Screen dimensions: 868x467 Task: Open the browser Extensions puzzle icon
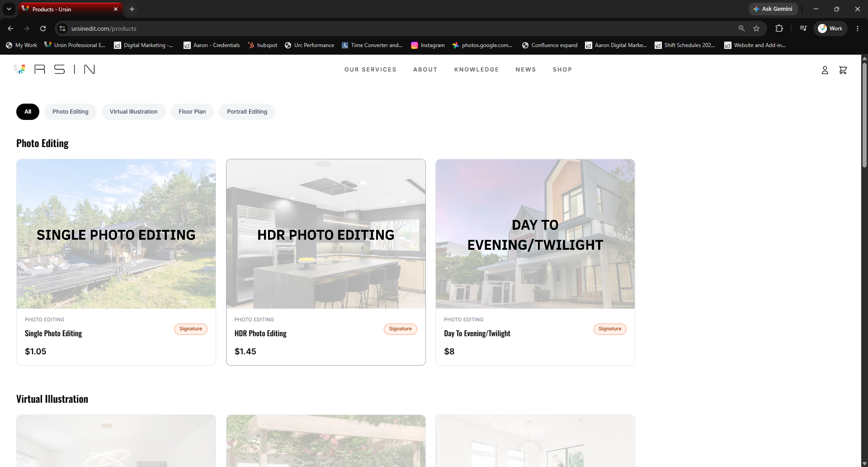(x=779, y=29)
